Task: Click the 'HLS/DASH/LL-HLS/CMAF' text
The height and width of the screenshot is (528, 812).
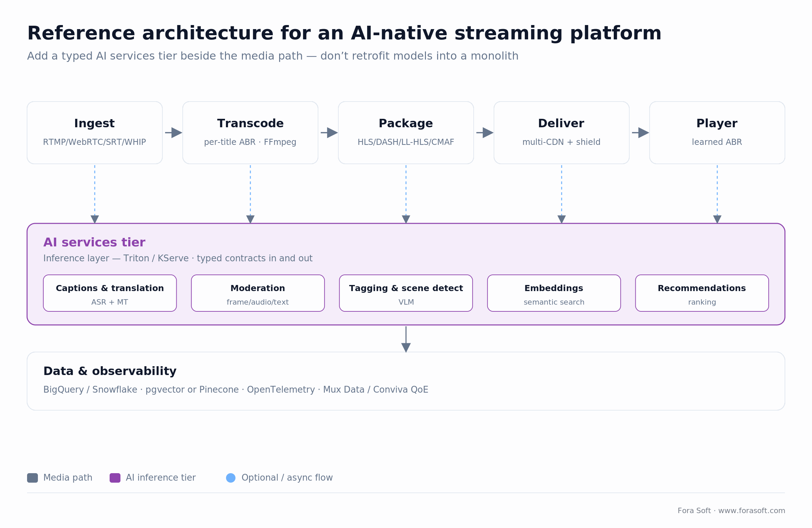Action: coord(406,142)
